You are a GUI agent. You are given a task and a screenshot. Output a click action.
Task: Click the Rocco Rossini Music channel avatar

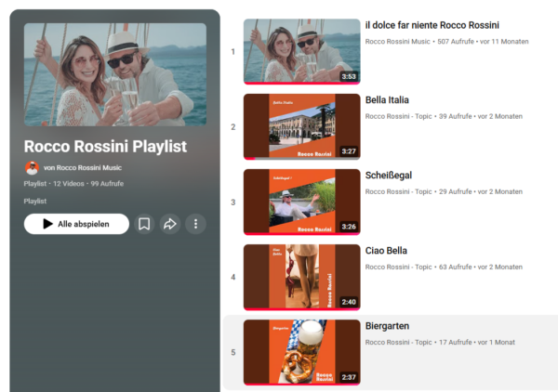tap(32, 168)
